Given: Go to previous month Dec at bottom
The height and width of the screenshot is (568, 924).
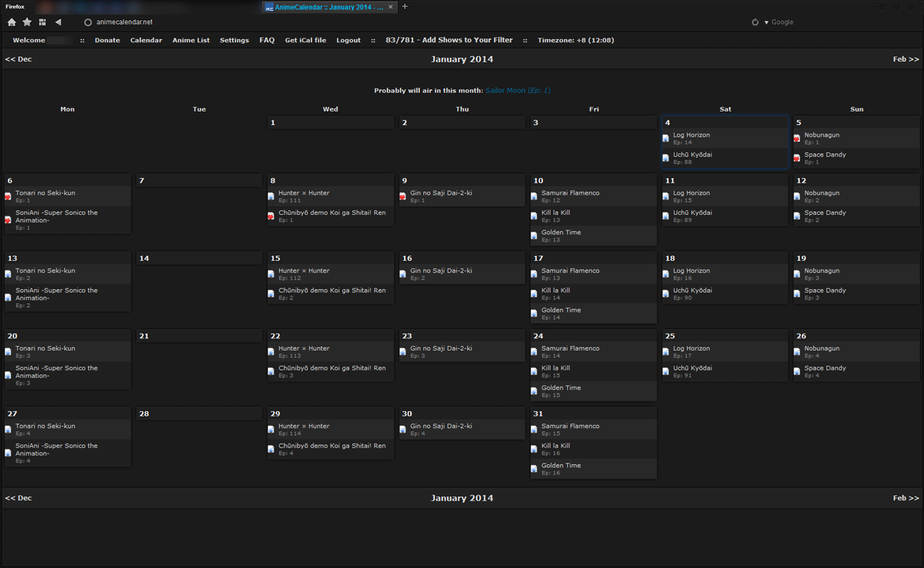Looking at the screenshot, I should coord(18,498).
